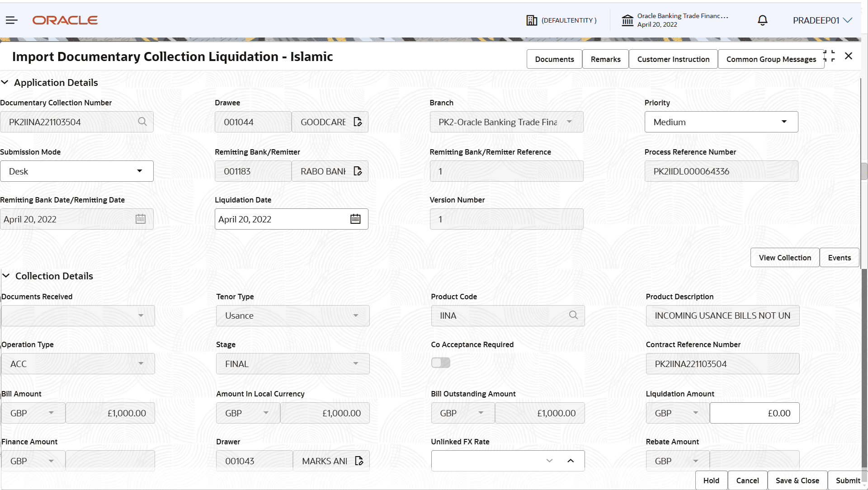Collapse the Application Details section
The width and height of the screenshot is (868, 490).
5,82
